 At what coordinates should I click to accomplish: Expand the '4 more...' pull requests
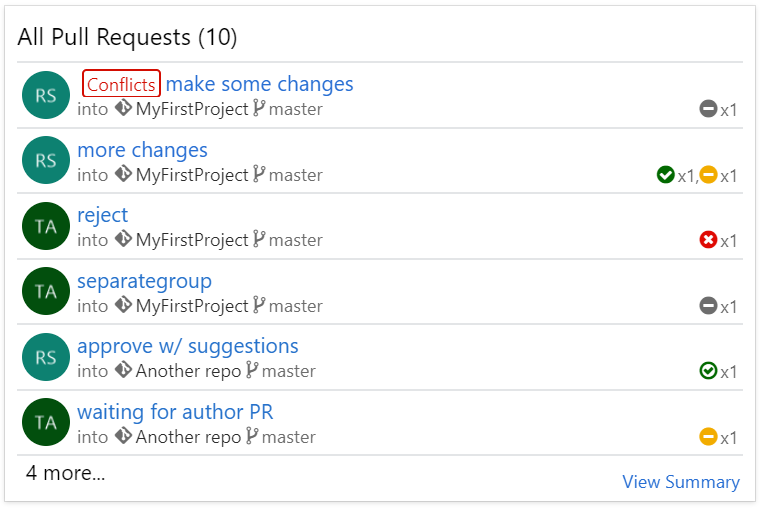point(65,473)
